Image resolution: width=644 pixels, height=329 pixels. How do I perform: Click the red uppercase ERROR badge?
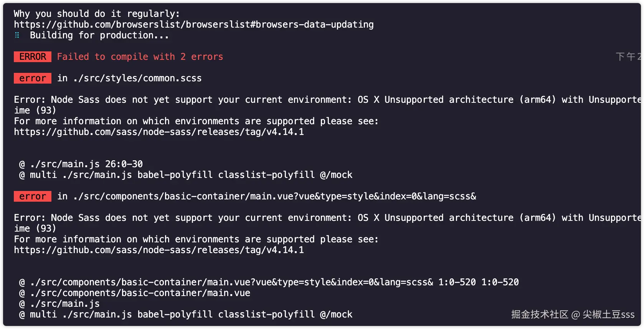[x=33, y=57]
